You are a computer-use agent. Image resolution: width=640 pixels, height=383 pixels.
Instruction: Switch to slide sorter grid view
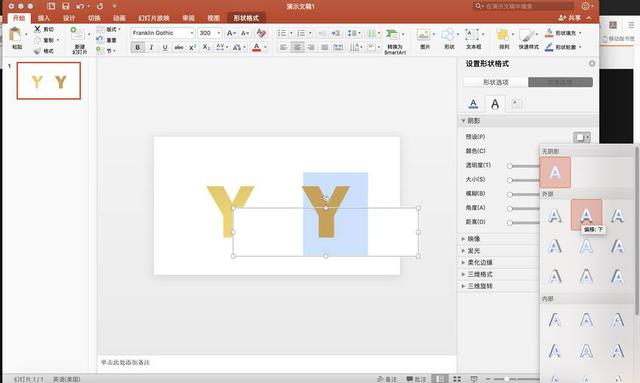(457, 379)
